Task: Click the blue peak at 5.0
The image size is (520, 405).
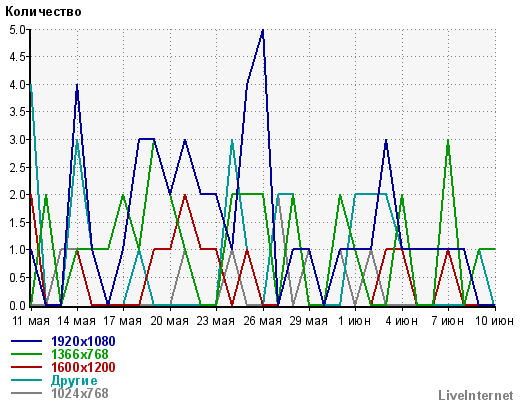Action: pos(263,31)
